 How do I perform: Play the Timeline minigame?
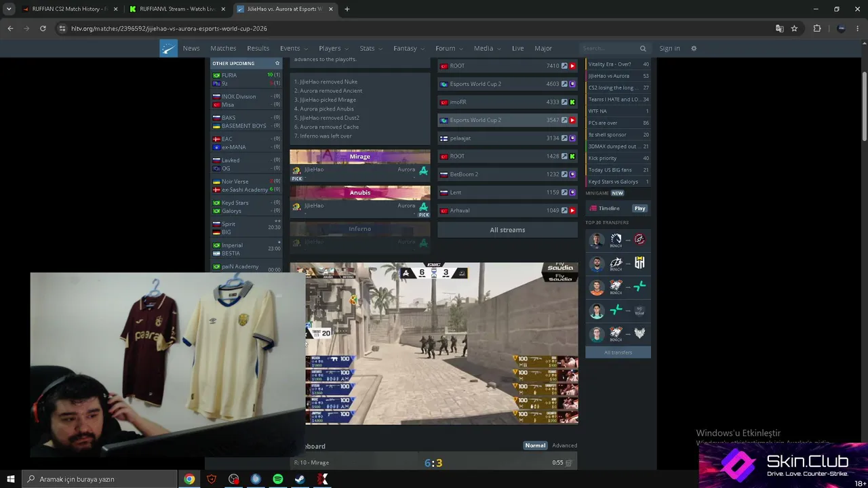click(x=639, y=209)
